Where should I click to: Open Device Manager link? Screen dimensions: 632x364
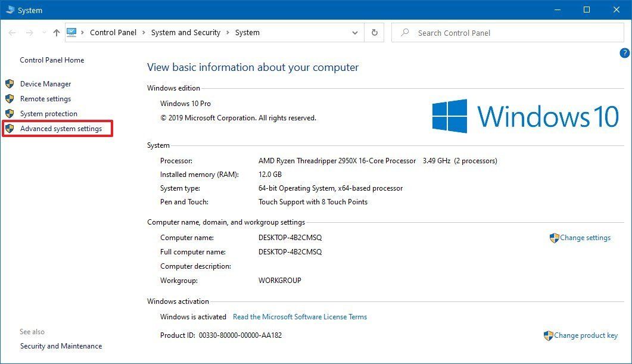click(45, 84)
